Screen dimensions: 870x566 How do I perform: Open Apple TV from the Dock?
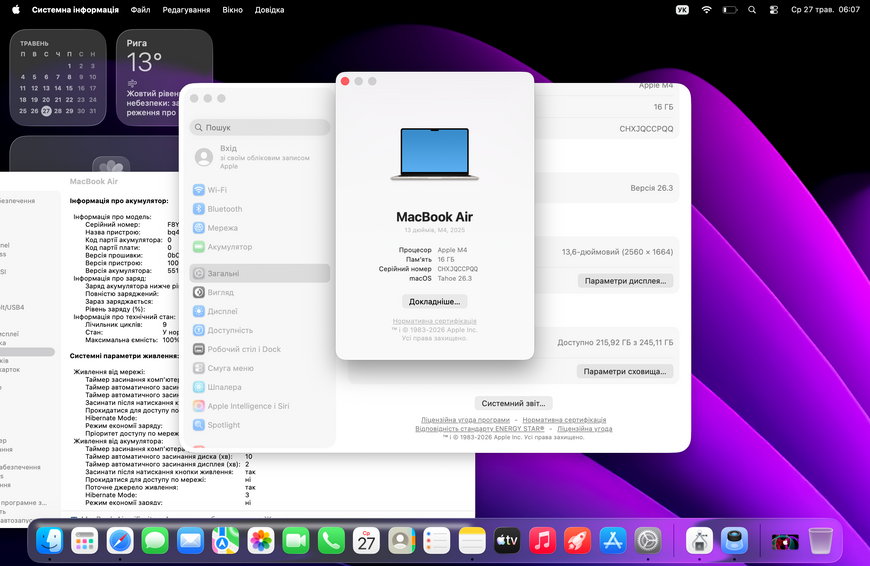pyautogui.click(x=507, y=540)
